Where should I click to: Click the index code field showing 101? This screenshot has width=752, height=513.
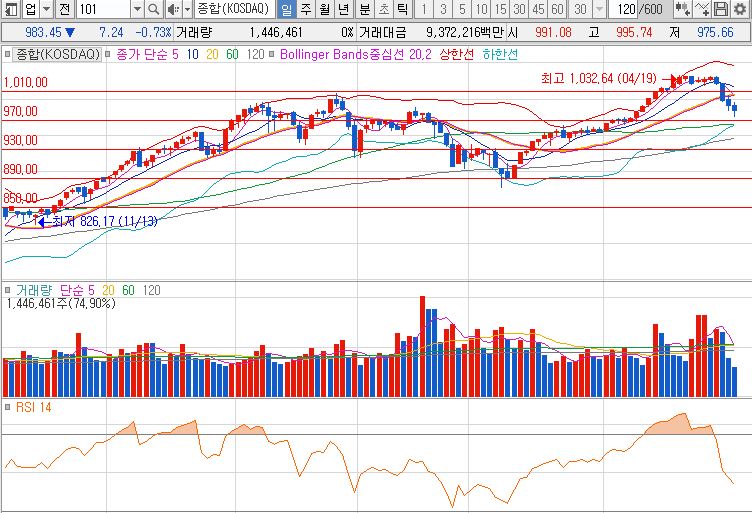point(103,9)
